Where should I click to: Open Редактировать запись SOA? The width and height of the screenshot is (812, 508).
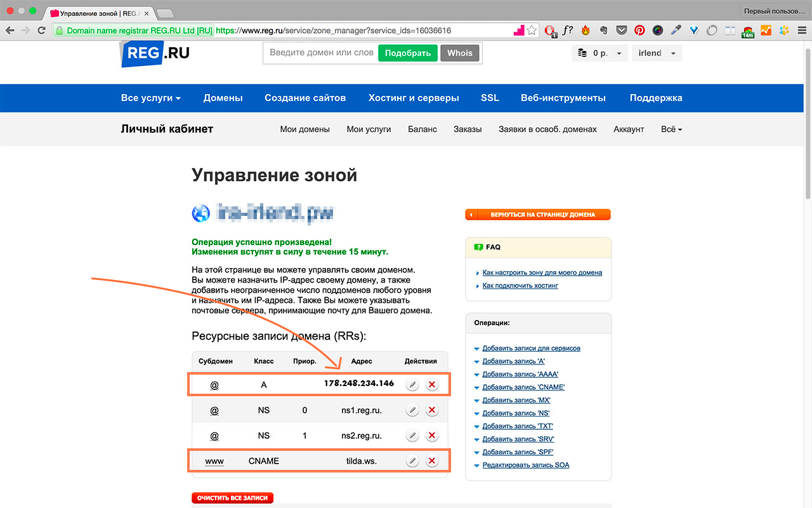click(x=526, y=465)
